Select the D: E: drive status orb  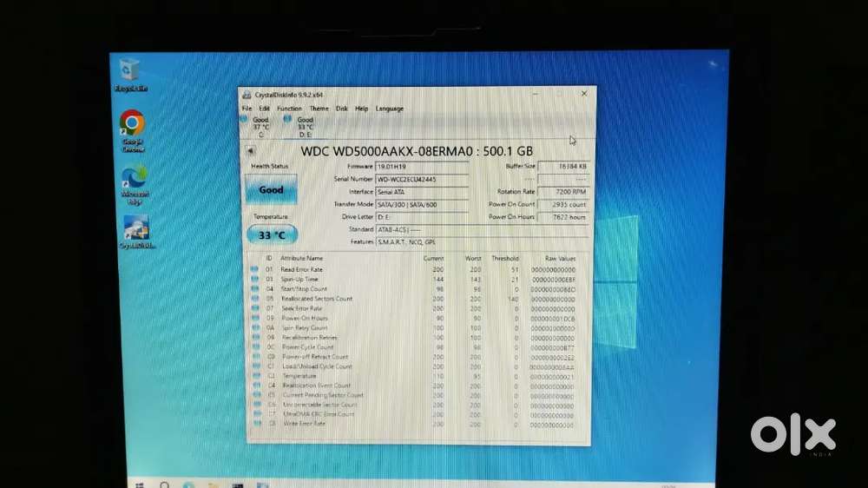click(287, 119)
